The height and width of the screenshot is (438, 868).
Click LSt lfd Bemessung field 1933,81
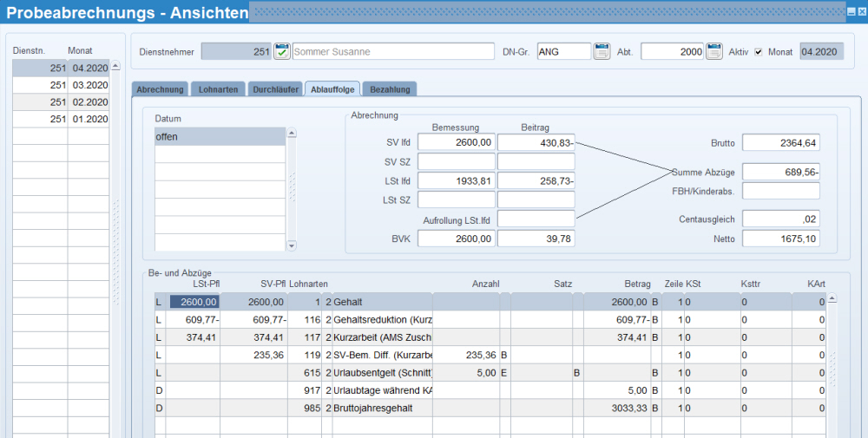pyautogui.click(x=457, y=181)
